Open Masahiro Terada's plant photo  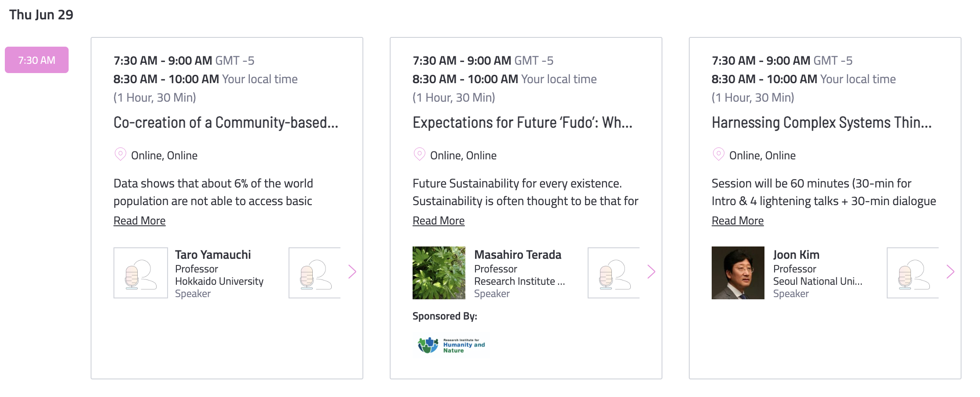click(439, 273)
